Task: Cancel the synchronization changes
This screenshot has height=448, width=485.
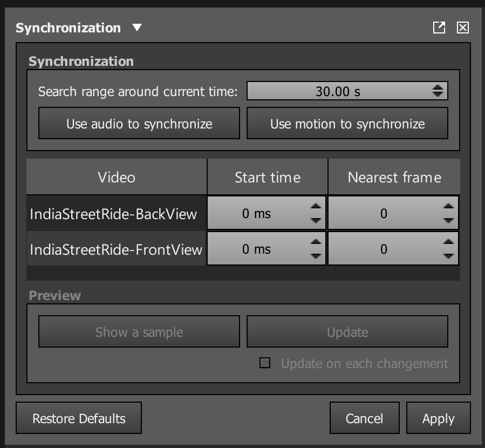Action: [364, 418]
